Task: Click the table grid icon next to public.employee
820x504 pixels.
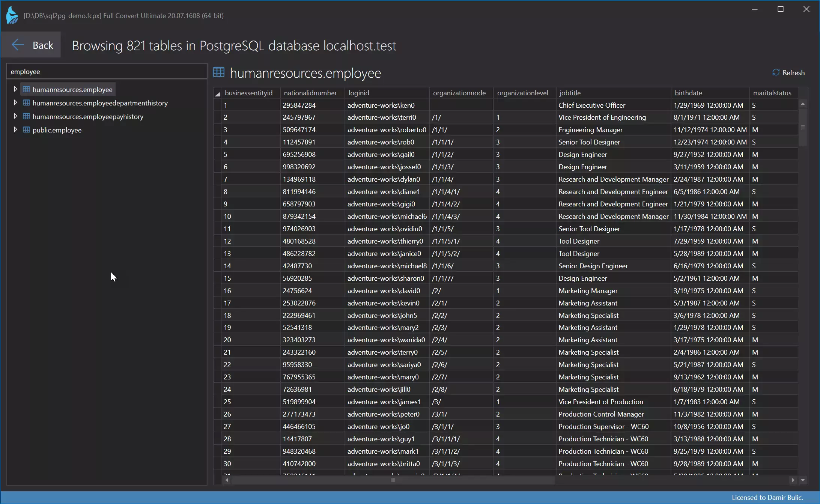Action: coord(26,130)
